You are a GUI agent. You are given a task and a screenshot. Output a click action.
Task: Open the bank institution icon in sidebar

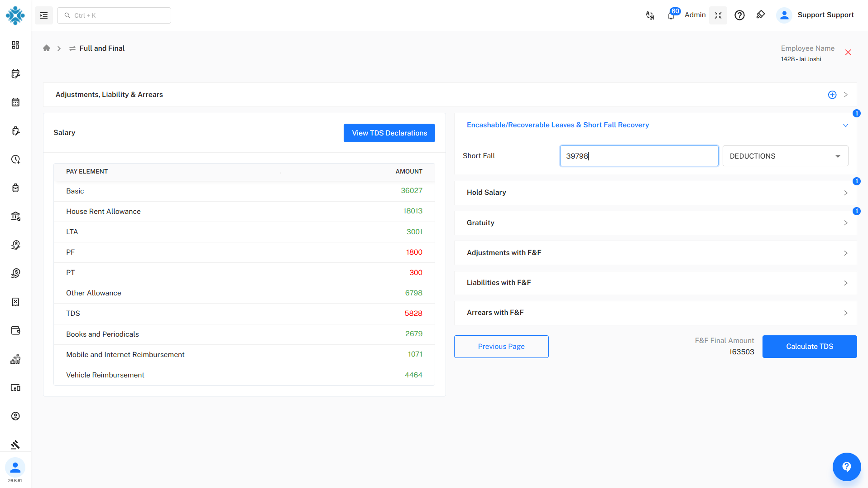(x=15, y=216)
